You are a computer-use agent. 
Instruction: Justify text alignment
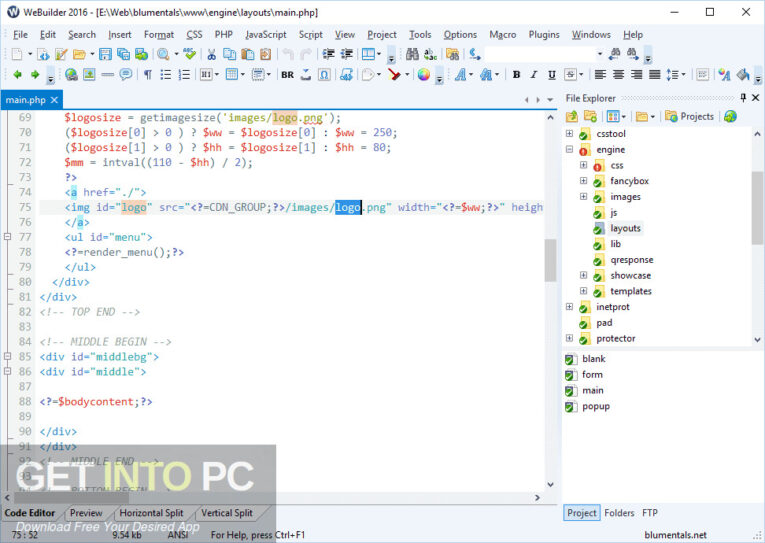pos(654,75)
